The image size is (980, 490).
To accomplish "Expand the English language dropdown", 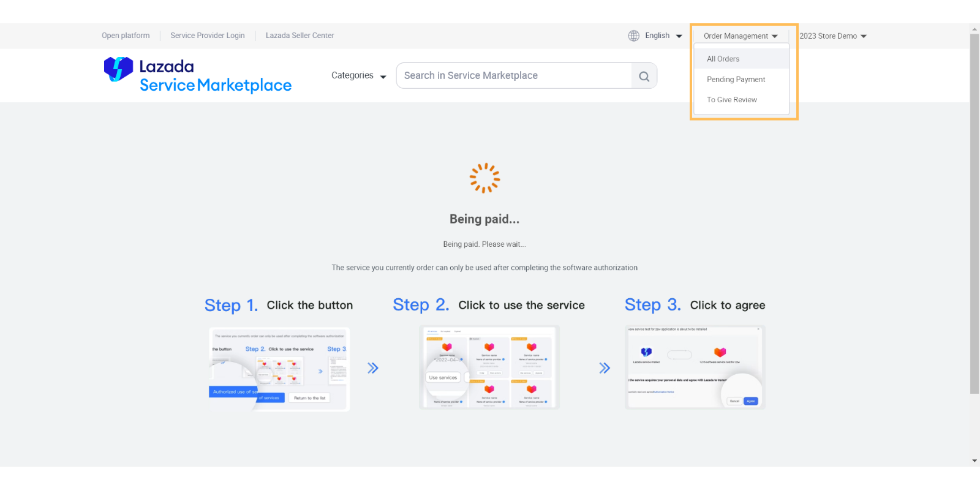I will [663, 36].
